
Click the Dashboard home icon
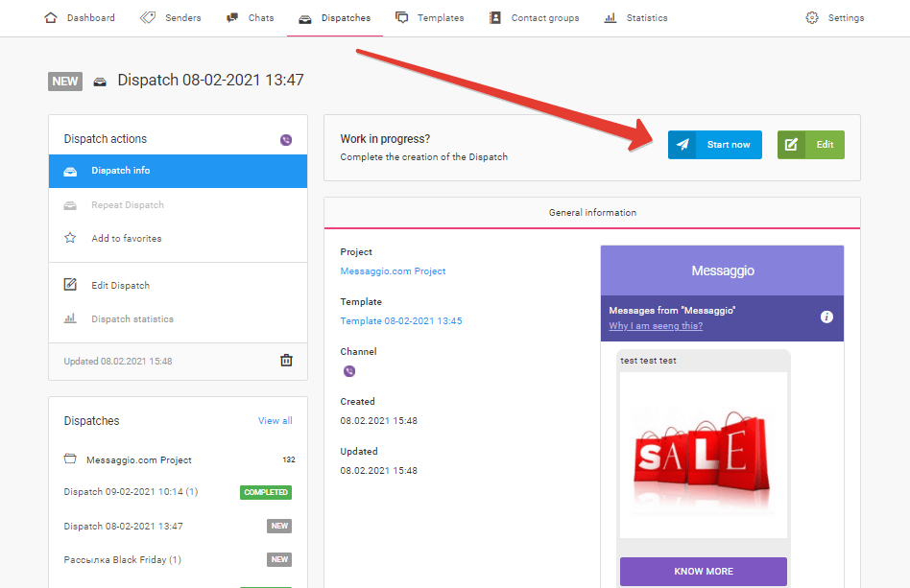point(51,17)
